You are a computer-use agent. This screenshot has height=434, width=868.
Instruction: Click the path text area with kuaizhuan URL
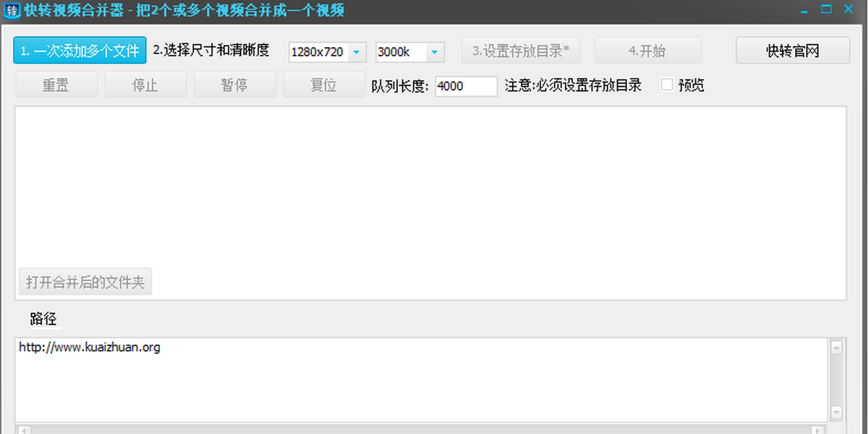pos(421,380)
